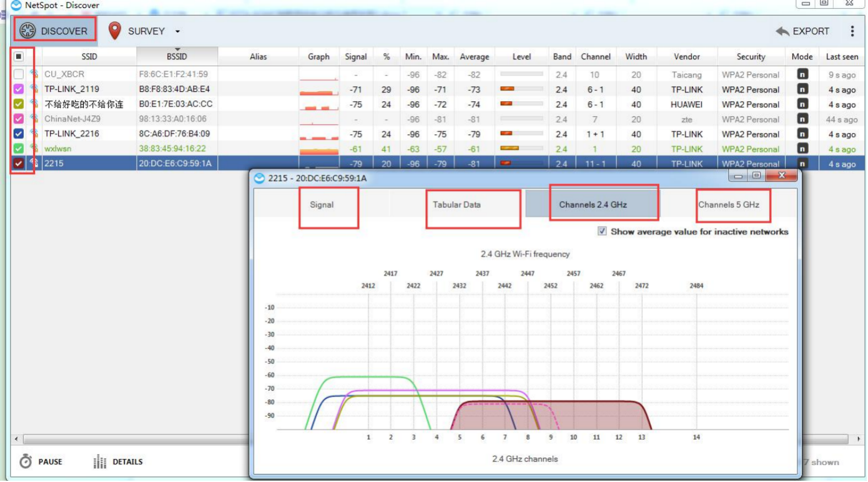Open Details bar chart icon
The height and width of the screenshot is (482, 868).
[x=100, y=462]
